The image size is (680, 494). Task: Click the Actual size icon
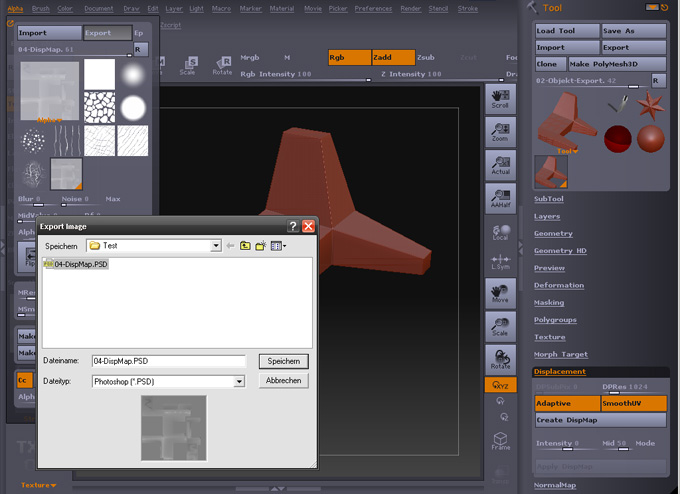click(x=500, y=165)
